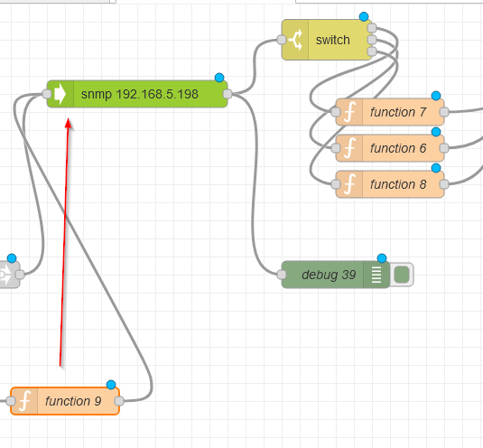
Task: Select the function 6 node
Action: tap(390, 148)
